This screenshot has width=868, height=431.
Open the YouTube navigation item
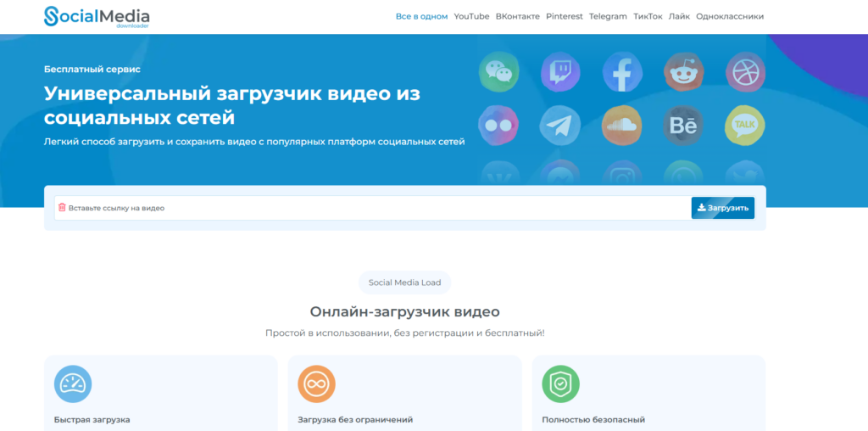pyautogui.click(x=471, y=17)
